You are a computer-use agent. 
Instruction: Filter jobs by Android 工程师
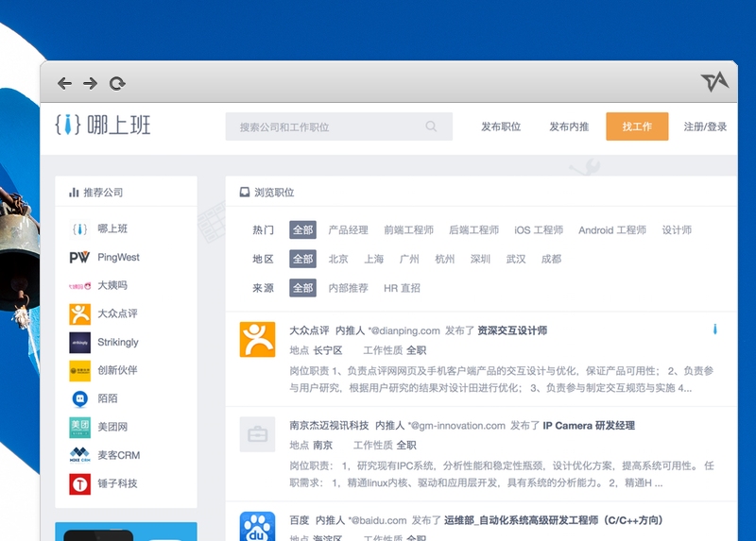click(x=612, y=230)
